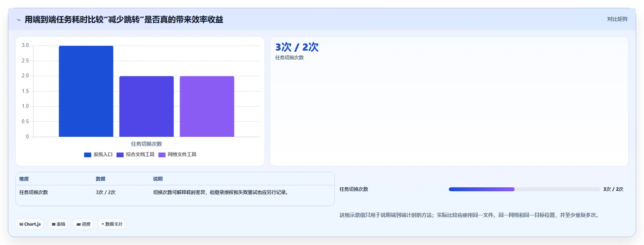Toggle 综合文档工具 legend item
644x245 pixels.
tap(135, 155)
